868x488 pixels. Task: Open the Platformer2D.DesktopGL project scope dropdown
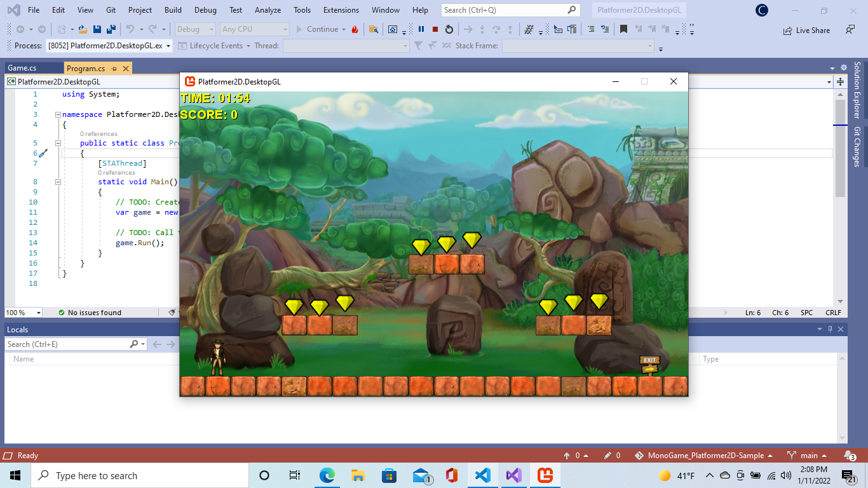[x=93, y=82]
